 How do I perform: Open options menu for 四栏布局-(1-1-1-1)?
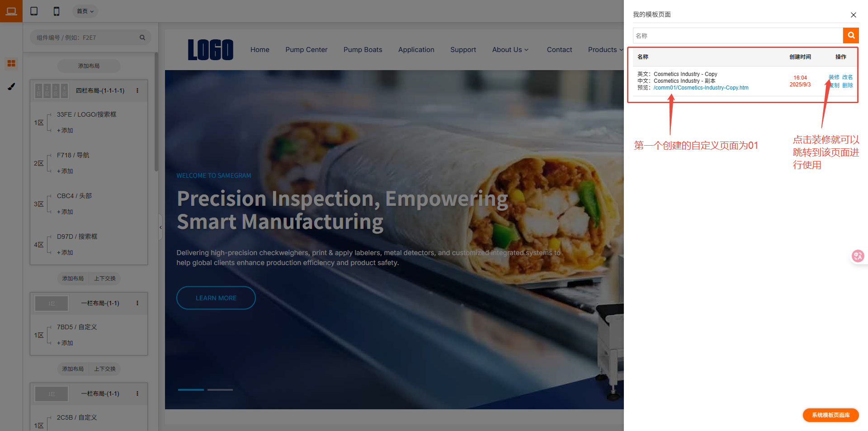137,90
